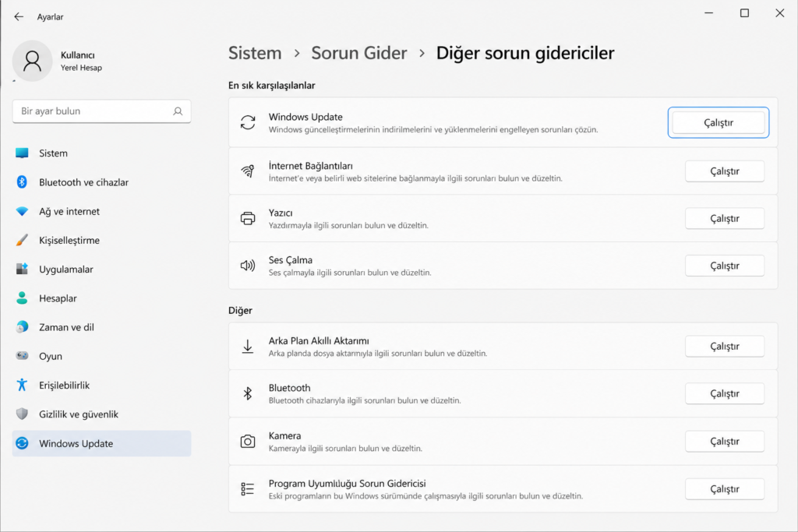The height and width of the screenshot is (532, 798).
Task: Select Windows Update sidebar item
Action: click(102, 443)
